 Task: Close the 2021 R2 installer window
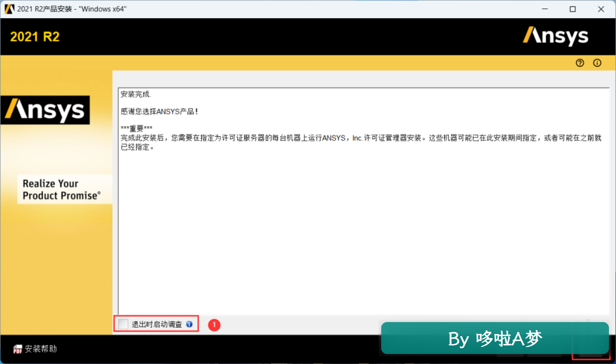tap(601, 9)
